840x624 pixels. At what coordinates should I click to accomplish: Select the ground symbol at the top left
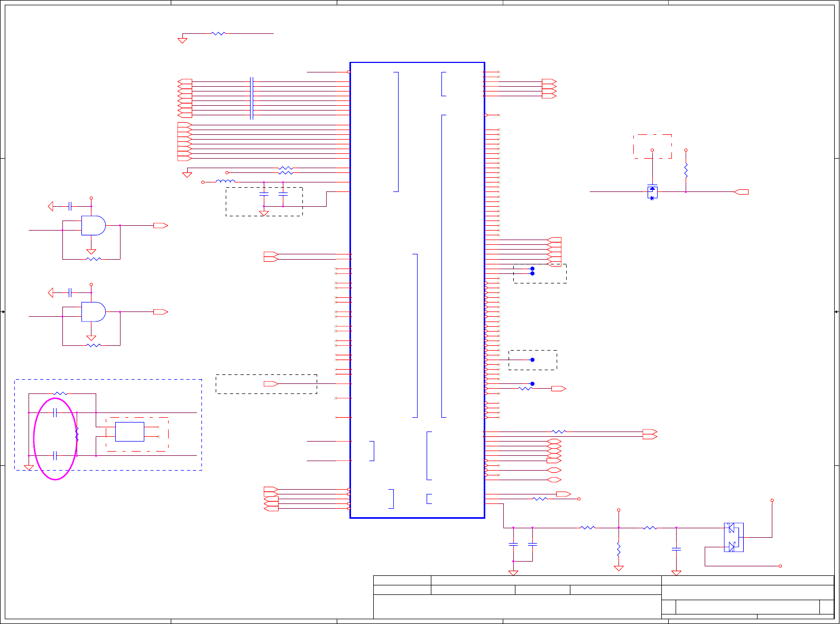click(x=182, y=40)
